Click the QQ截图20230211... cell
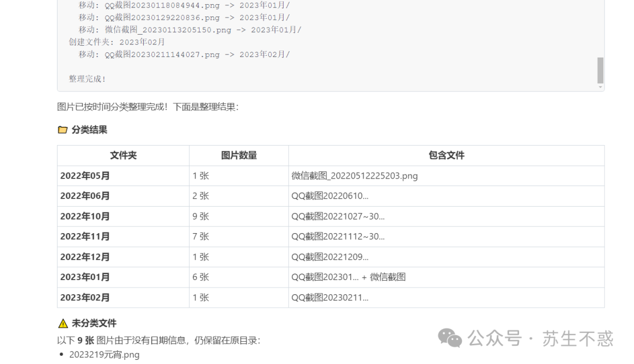Viewport: 634px width, 364px height. pos(446,298)
